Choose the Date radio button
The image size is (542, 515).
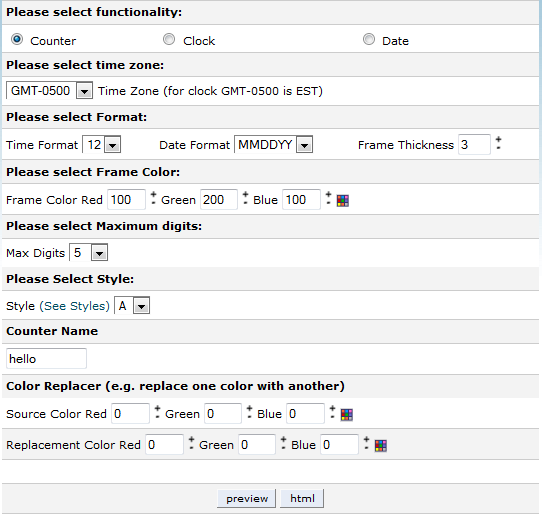click(x=369, y=39)
